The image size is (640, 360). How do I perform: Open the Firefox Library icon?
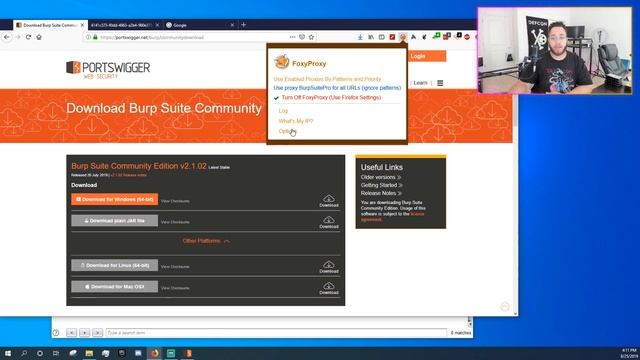(x=371, y=37)
